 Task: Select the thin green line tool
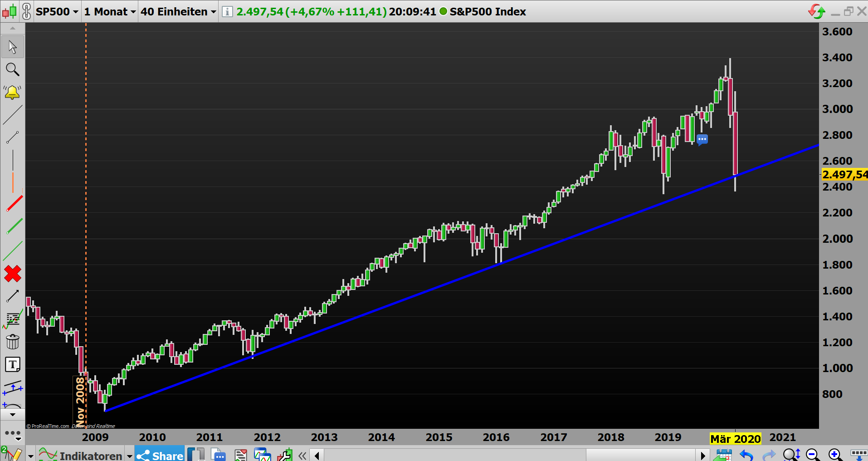[x=13, y=251]
